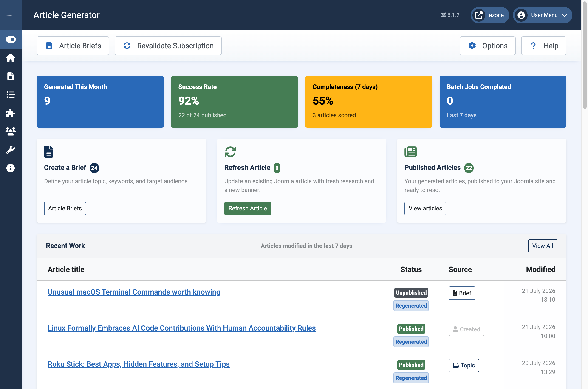Viewport: 588px width, 389px height.
Task: Open Menus via sidebar list icon
Action: (x=11, y=94)
